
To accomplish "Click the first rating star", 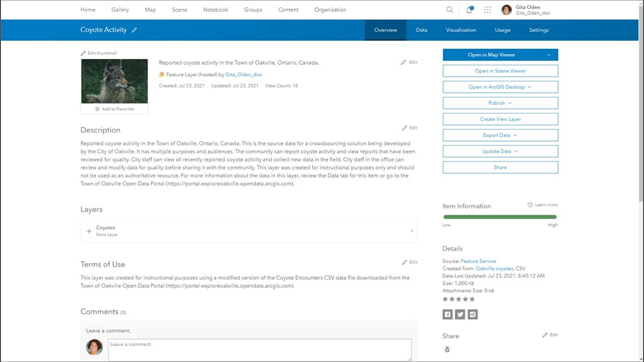I will point(445,299).
